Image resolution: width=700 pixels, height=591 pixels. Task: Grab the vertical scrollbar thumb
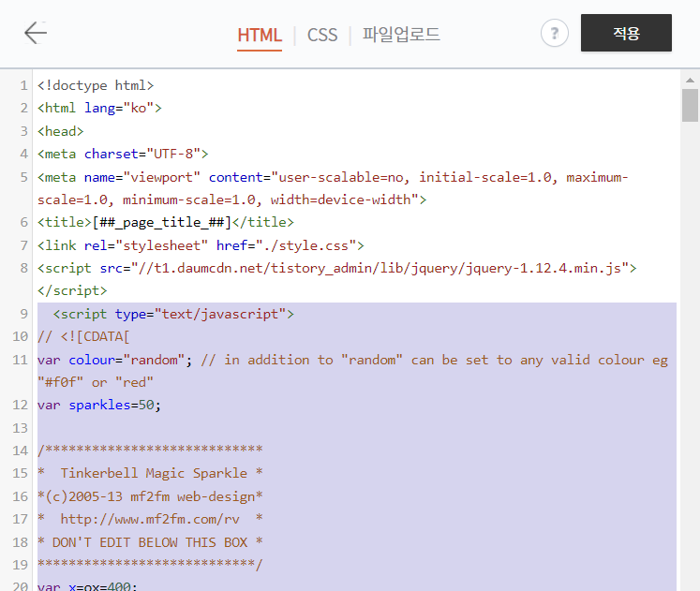click(690, 105)
